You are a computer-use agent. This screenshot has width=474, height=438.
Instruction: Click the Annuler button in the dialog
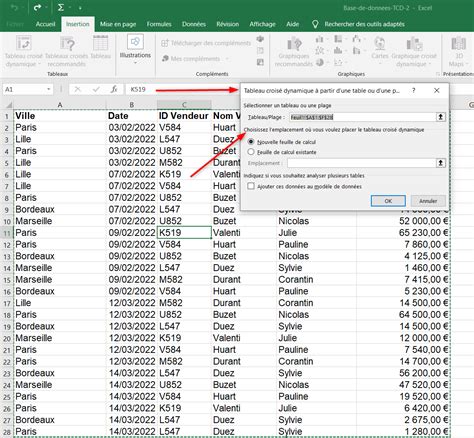(x=428, y=201)
